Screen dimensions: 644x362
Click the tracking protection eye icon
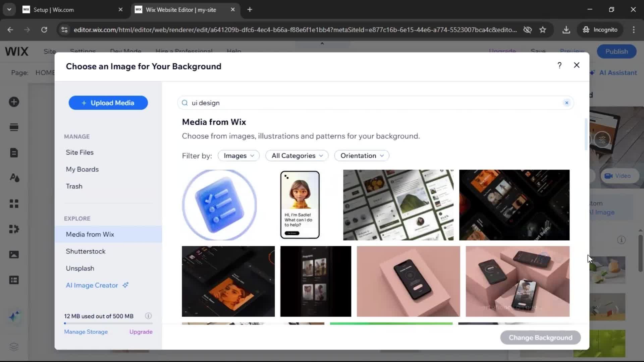[x=527, y=29]
